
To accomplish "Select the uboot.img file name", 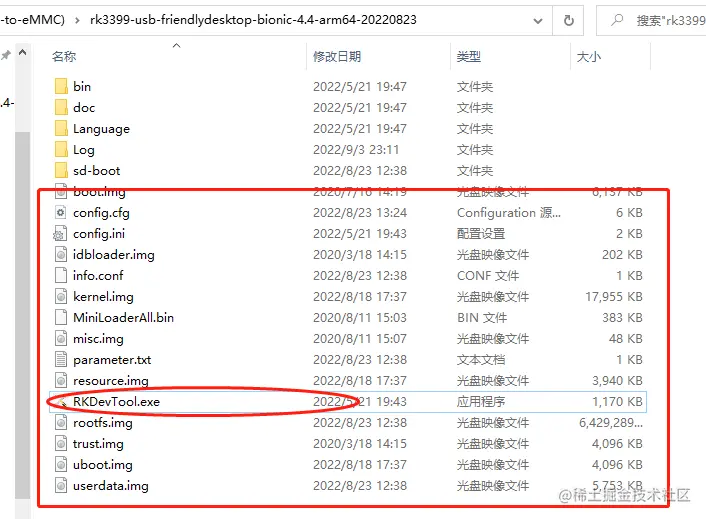I will pyautogui.click(x=103, y=465).
